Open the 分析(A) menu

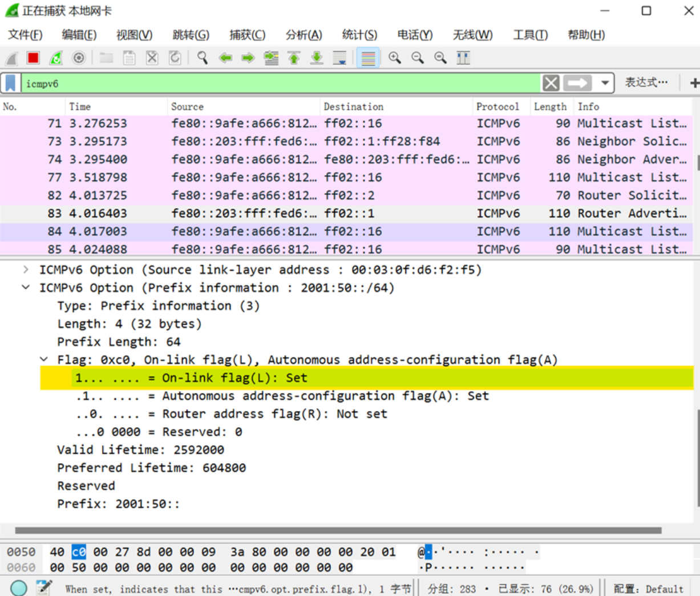[x=304, y=35]
